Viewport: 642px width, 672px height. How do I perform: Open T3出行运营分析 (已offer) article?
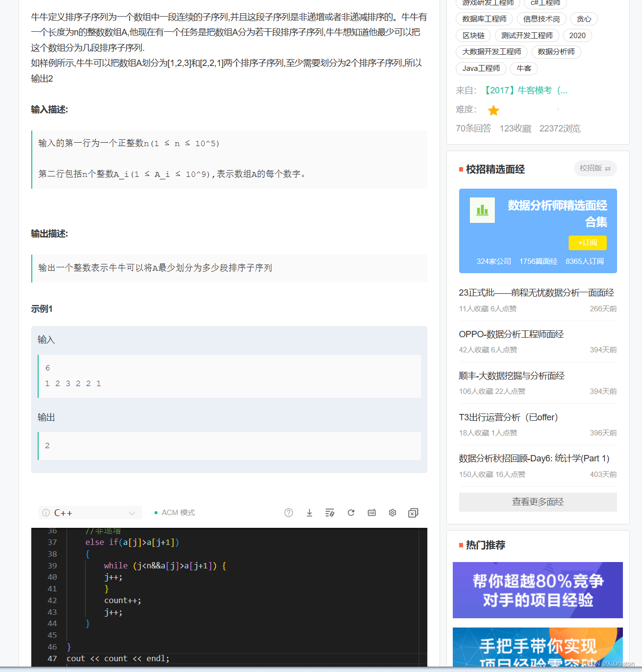pos(508,417)
